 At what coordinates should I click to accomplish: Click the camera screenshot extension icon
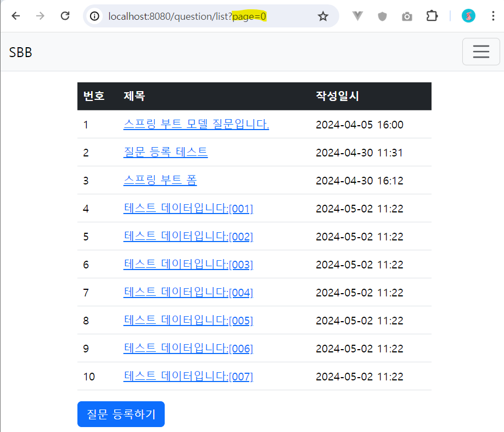(x=407, y=16)
